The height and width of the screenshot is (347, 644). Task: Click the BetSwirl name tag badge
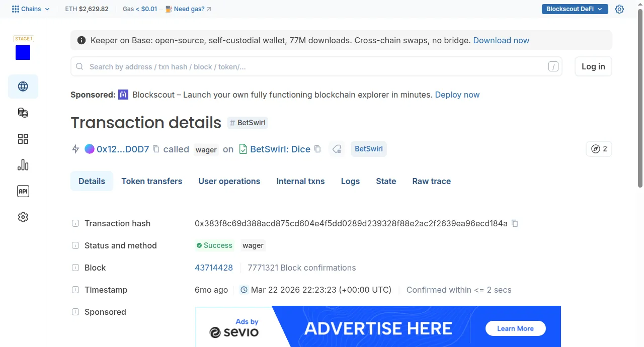click(369, 149)
